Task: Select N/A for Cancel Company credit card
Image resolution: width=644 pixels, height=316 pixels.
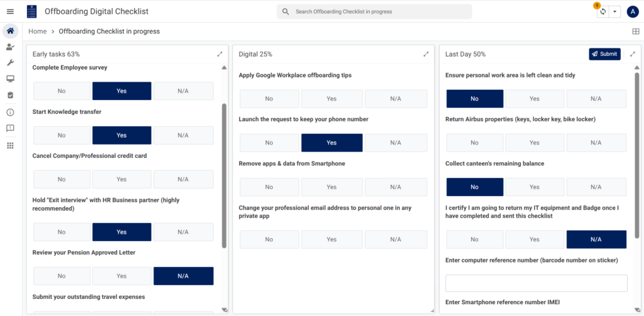Action: click(183, 179)
